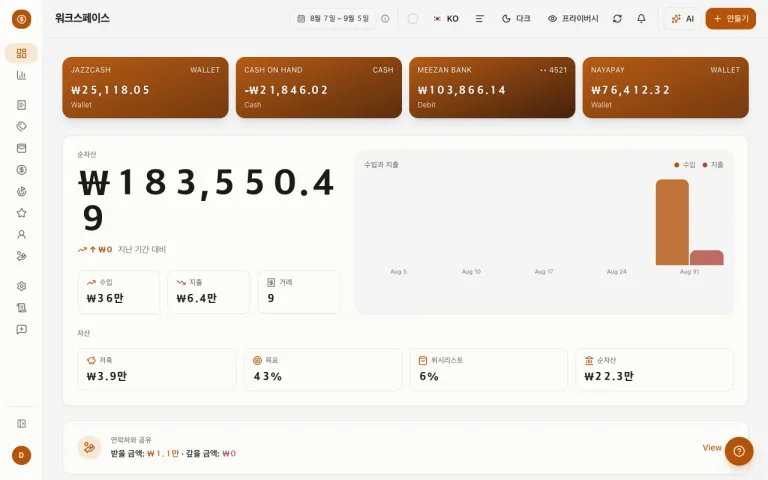Screen dimensions: 768x480
Task: Open the settings gear sidebar icon
Action: click(x=21, y=286)
